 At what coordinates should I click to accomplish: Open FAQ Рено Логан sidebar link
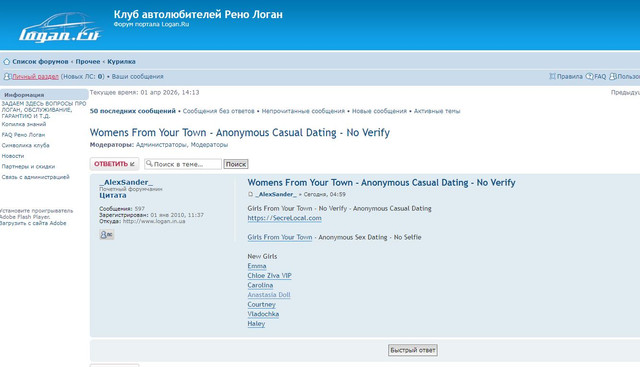coord(23,135)
